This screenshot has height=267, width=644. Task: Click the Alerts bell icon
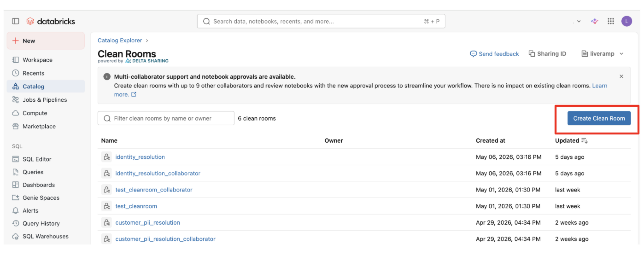15,211
